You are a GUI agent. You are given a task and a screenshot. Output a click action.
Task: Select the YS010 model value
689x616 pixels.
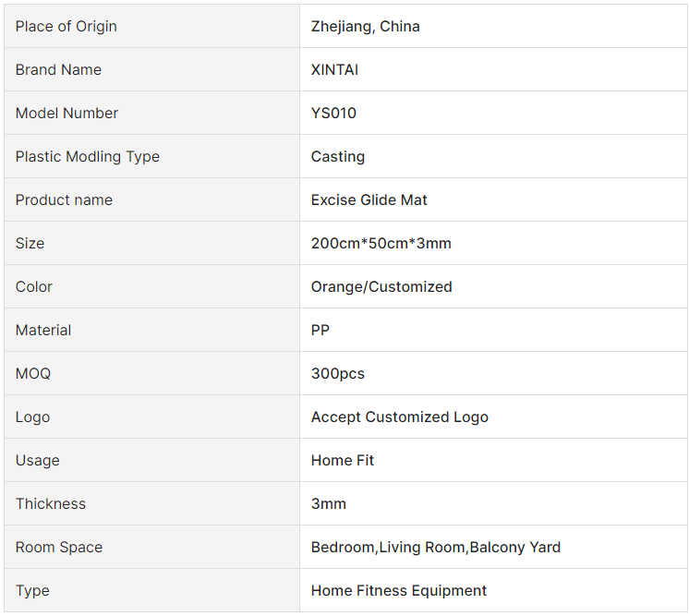[x=333, y=113]
